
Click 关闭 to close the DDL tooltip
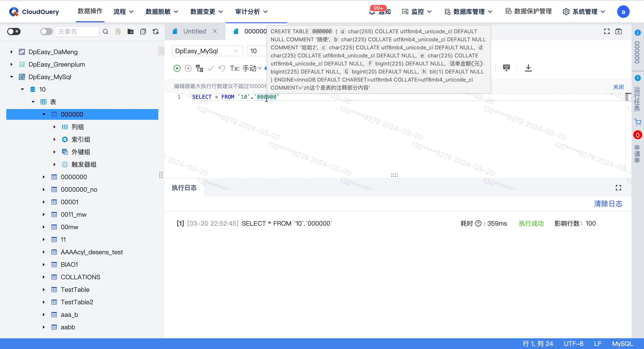pyautogui.click(x=619, y=87)
